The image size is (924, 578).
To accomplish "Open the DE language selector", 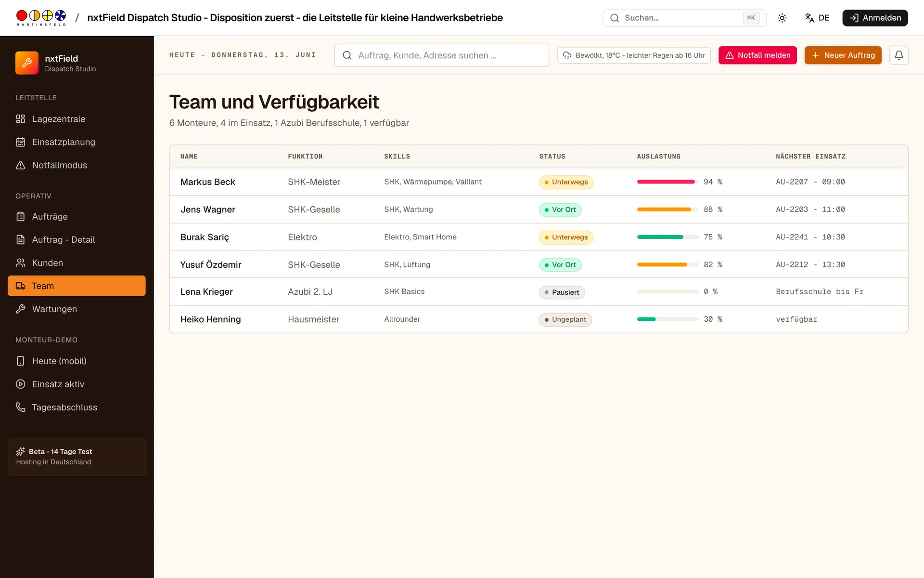I will pyautogui.click(x=817, y=18).
